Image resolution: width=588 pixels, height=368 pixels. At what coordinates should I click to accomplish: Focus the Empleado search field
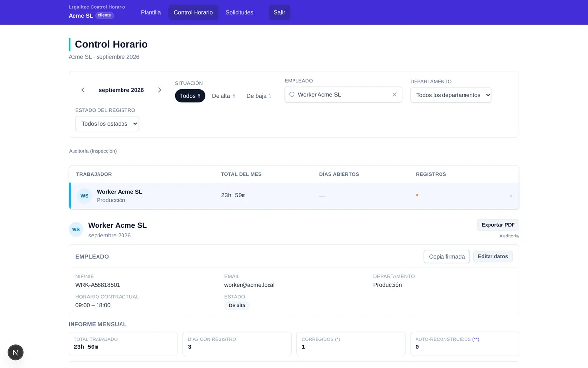[343, 95]
